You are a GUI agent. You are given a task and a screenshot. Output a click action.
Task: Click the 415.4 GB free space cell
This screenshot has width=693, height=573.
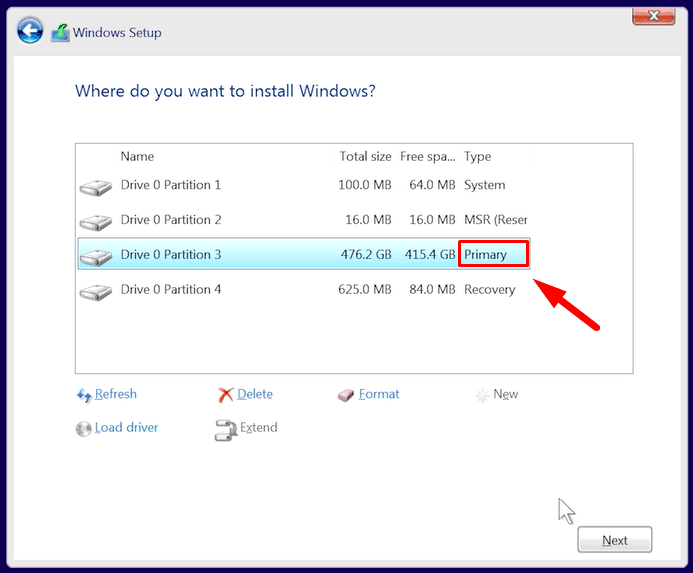pos(430,255)
